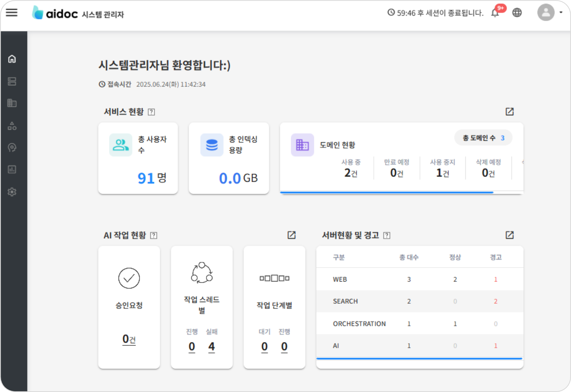Open AI 작업 현황 detail via external-link icon
The height and width of the screenshot is (392, 571).
pos(291,235)
